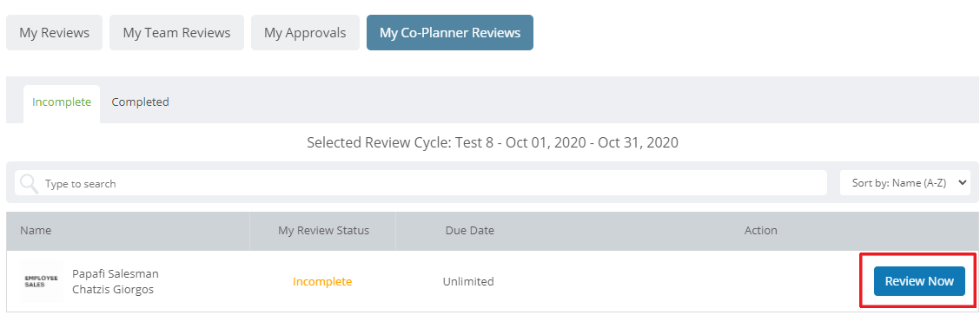The height and width of the screenshot is (315, 980).
Task: Click the Action column header
Action: pyautogui.click(x=760, y=231)
